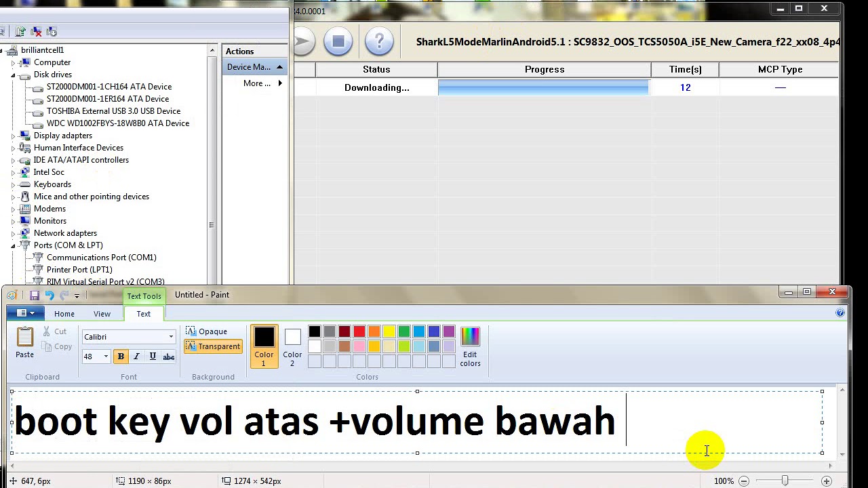Select Color 1 foreground button
The image size is (868, 488).
pos(264,346)
